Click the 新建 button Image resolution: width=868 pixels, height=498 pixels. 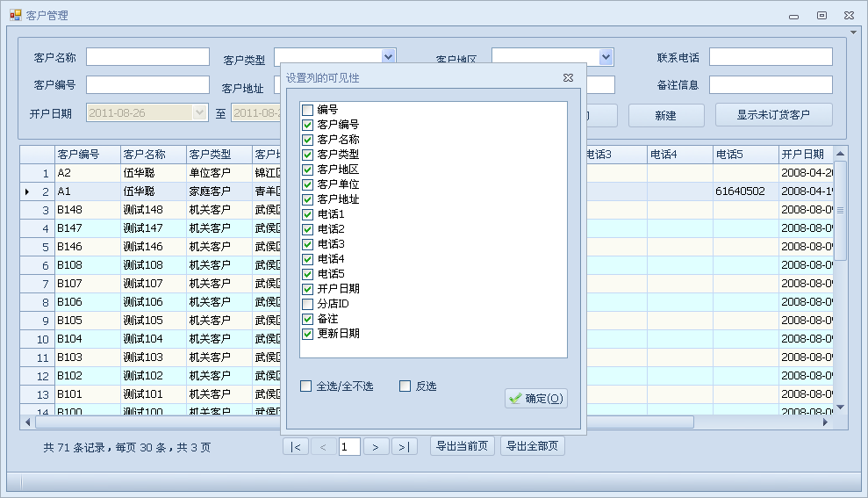(x=666, y=115)
